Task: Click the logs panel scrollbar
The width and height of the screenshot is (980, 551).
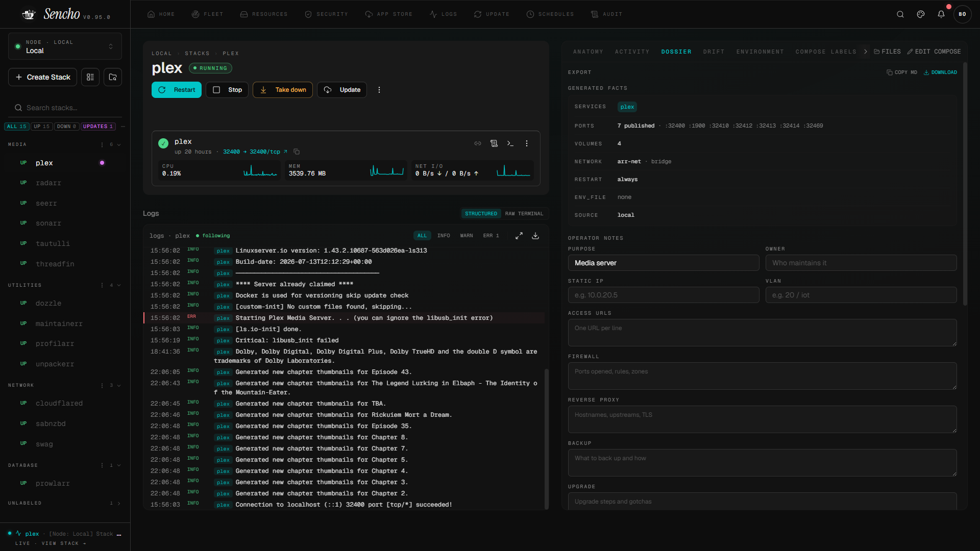Action: [x=547, y=439]
